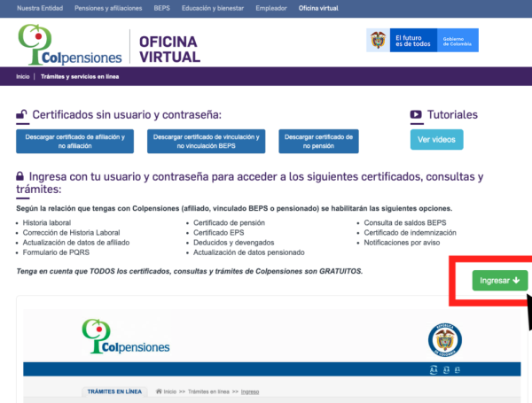The width and height of the screenshot is (532, 403).
Task: Click Deducidos y devengados item
Action: [x=234, y=243]
